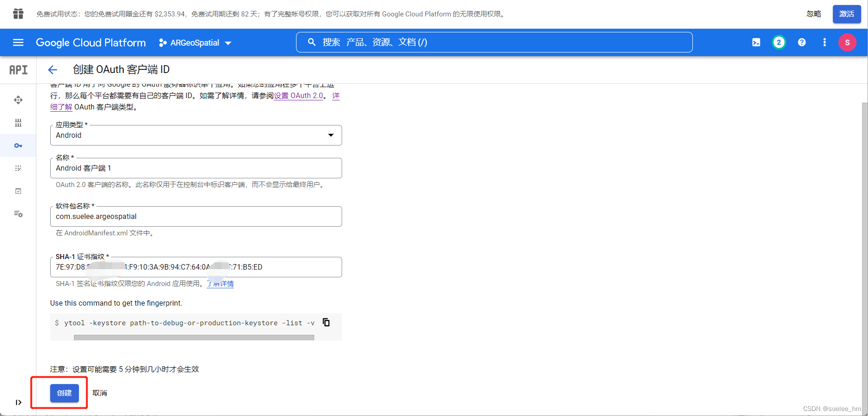Click the 取消 cancel button
The height and width of the screenshot is (416, 868).
coord(100,393)
